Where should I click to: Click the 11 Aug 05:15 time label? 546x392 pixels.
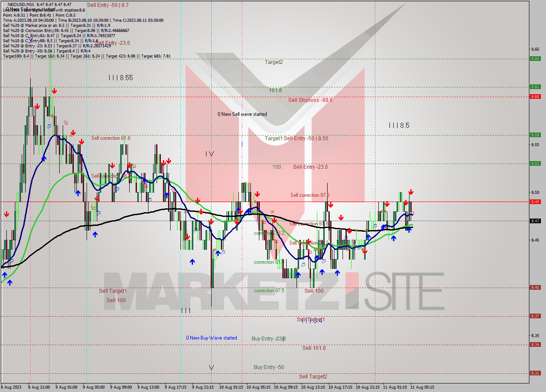click(422, 387)
